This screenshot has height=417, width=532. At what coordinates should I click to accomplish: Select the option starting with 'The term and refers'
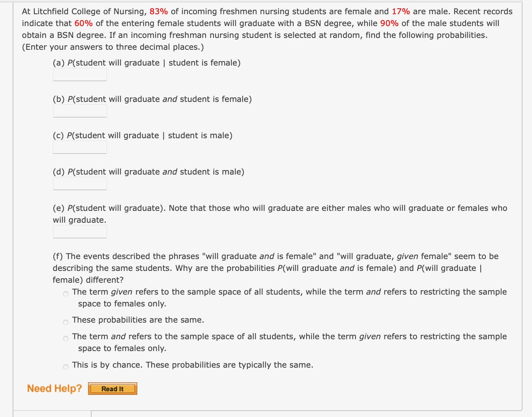[x=65, y=339]
